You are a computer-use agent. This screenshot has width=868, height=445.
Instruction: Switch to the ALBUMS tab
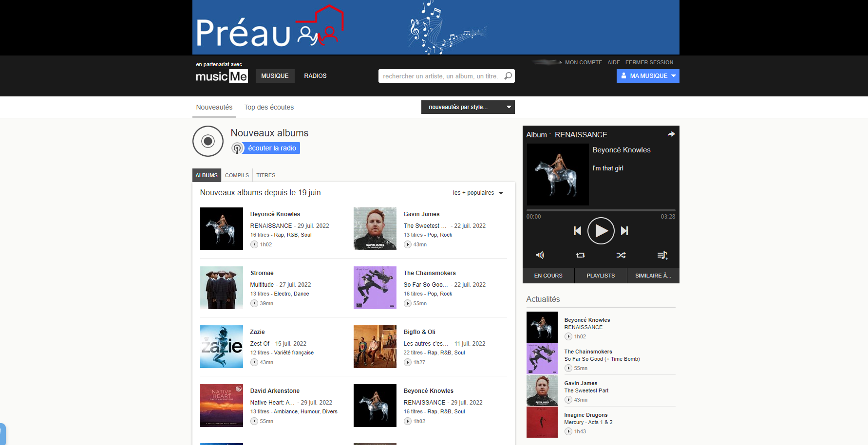tap(207, 175)
